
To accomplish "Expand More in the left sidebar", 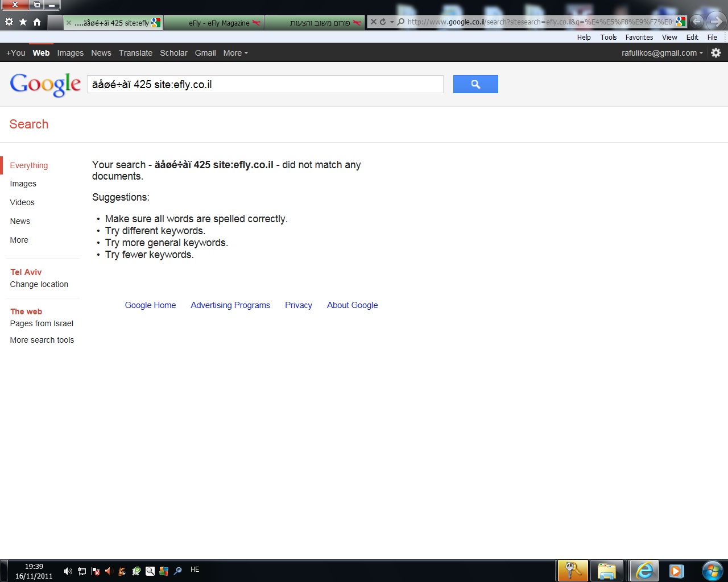I will (19, 240).
